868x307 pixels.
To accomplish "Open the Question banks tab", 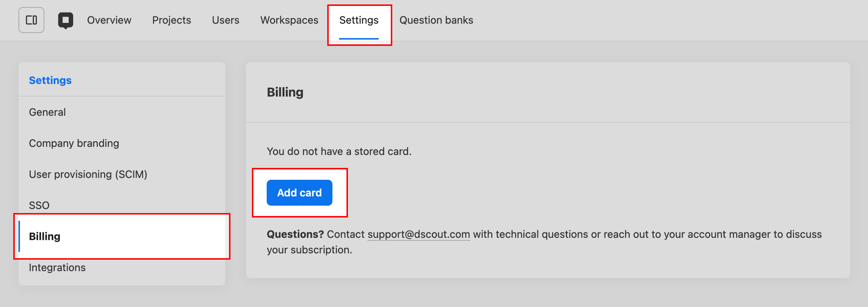I will [436, 20].
